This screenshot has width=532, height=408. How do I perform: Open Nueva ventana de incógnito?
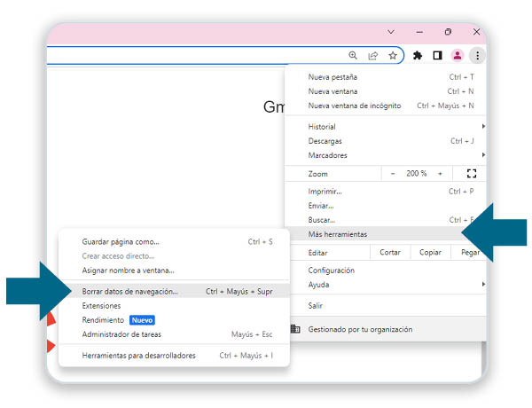point(354,106)
